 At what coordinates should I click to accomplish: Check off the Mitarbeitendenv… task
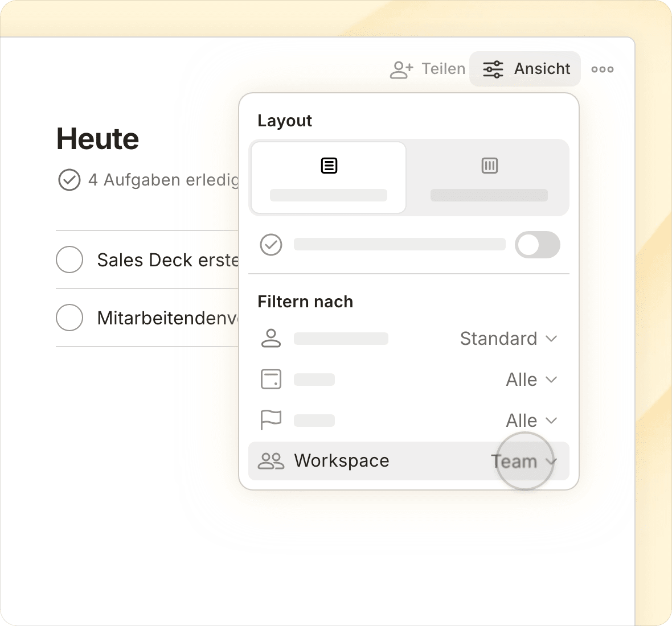pos(69,318)
